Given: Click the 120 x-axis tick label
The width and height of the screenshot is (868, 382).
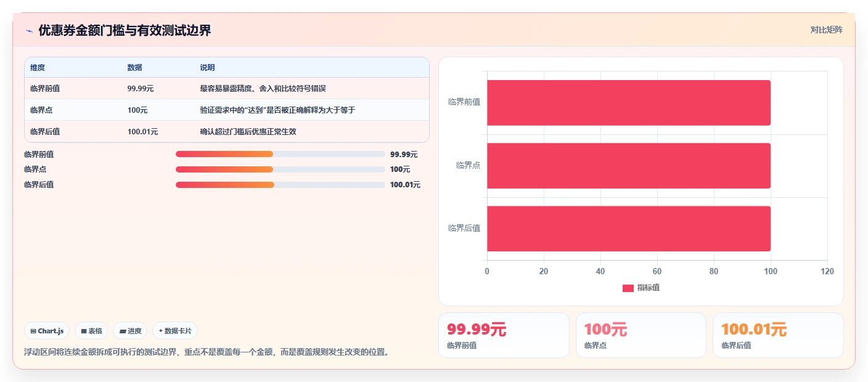Looking at the screenshot, I should [827, 271].
